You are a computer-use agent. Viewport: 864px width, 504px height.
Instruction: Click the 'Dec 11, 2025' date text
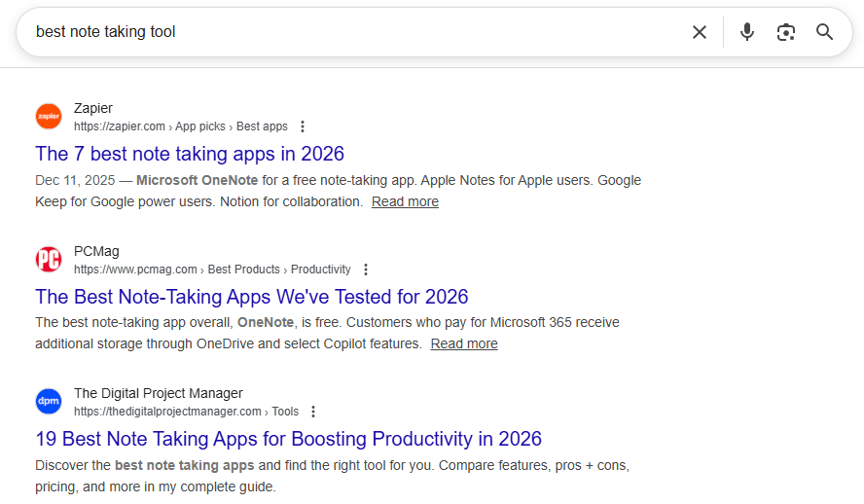(x=75, y=180)
